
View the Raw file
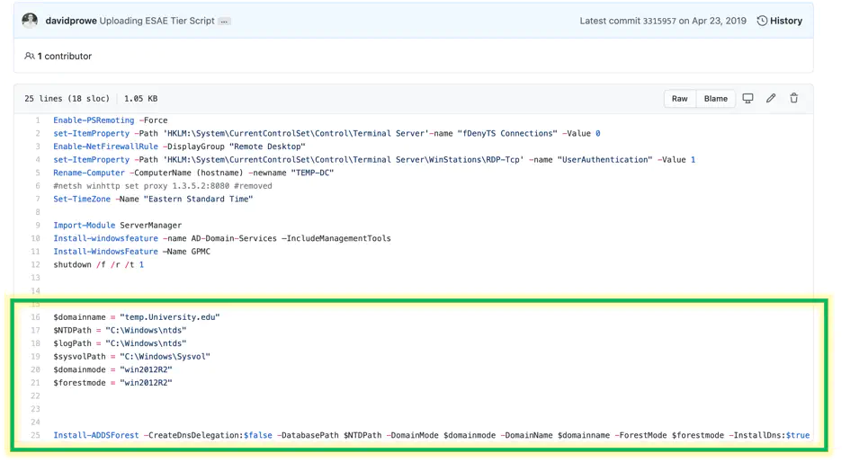coord(680,99)
